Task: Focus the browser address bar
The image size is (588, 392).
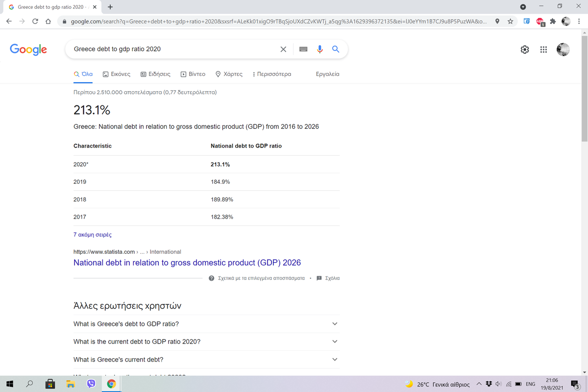Action: pos(279,22)
